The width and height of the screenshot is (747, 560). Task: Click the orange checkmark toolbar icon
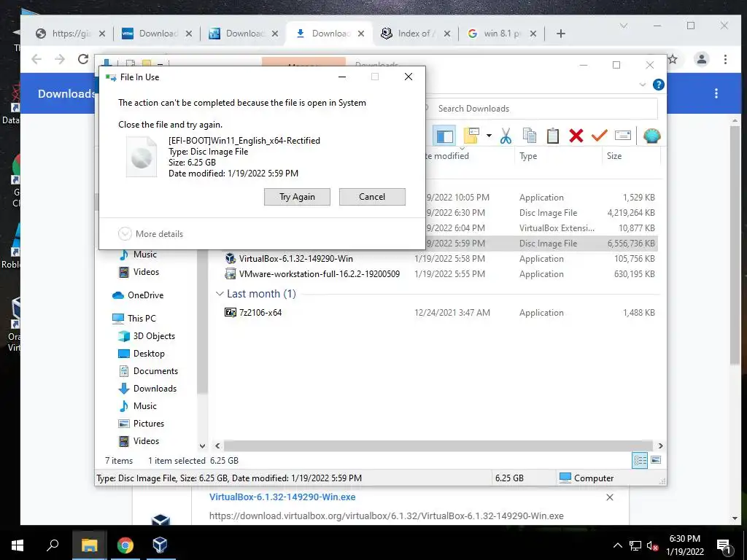click(x=600, y=136)
